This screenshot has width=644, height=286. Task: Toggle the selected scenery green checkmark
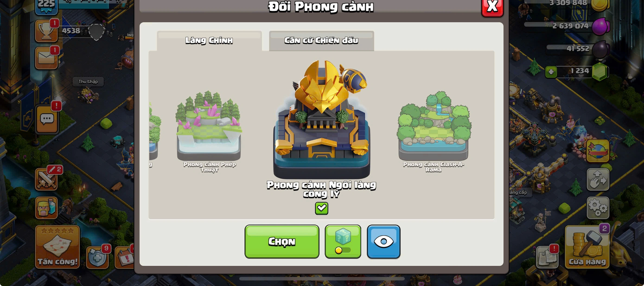[x=322, y=208]
